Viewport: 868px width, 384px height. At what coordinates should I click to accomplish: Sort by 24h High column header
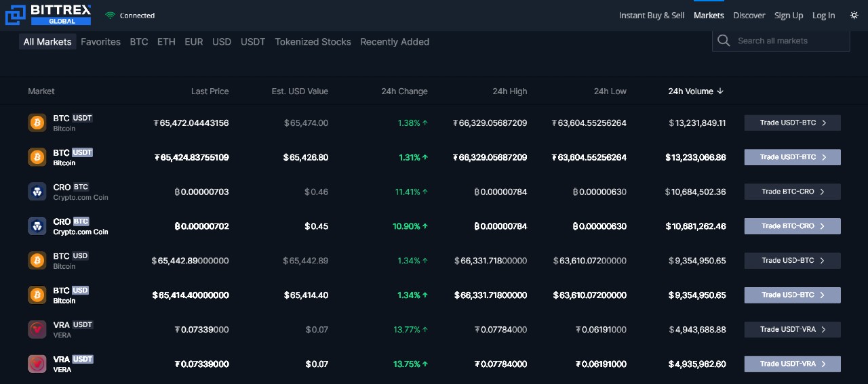tap(510, 91)
